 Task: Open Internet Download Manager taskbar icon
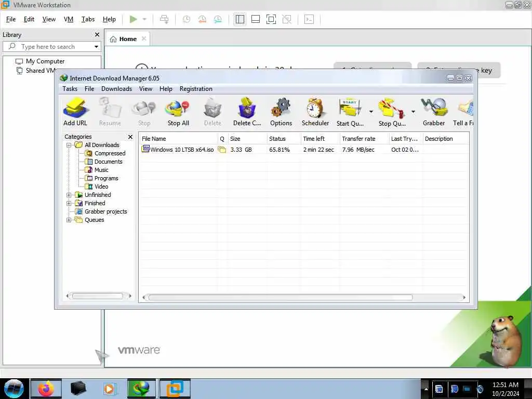click(141, 389)
